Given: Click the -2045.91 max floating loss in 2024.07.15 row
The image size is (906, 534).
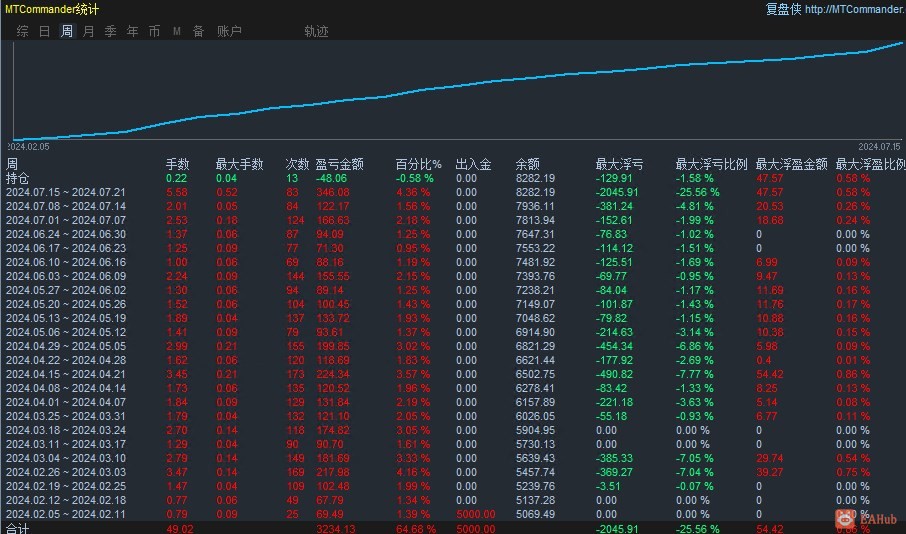Looking at the screenshot, I should point(617,192).
